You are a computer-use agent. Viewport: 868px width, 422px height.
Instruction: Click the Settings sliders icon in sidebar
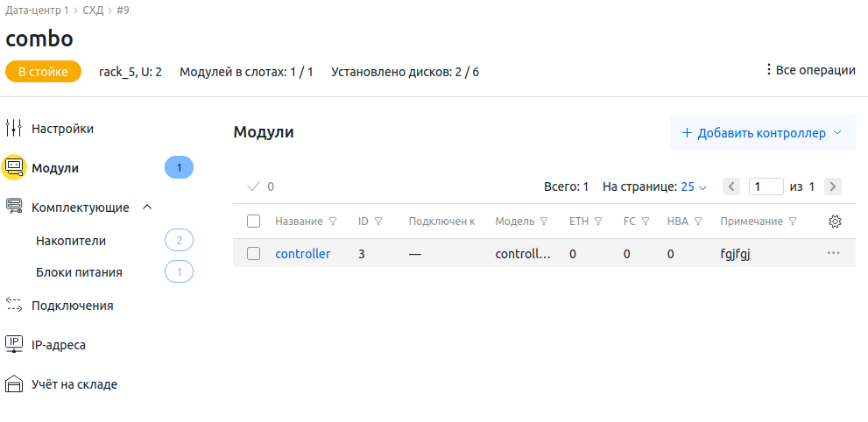pyautogui.click(x=13, y=129)
